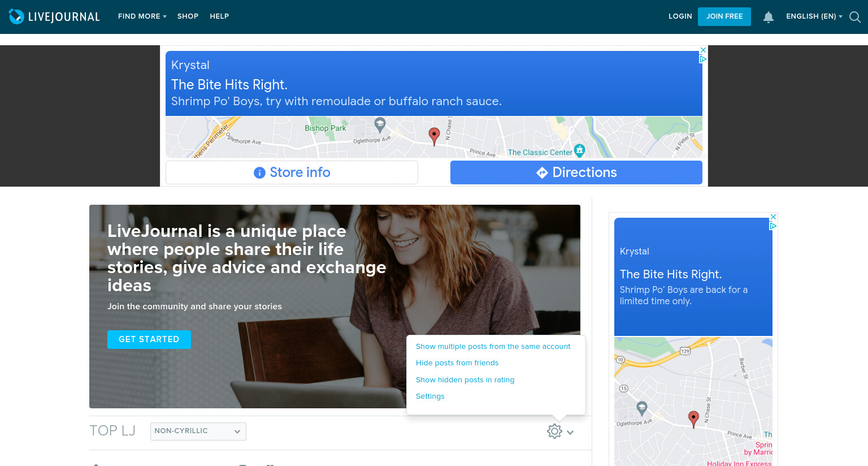Click the TOP LJ heading
Screen dimensions: 868x466
(112, 431)
